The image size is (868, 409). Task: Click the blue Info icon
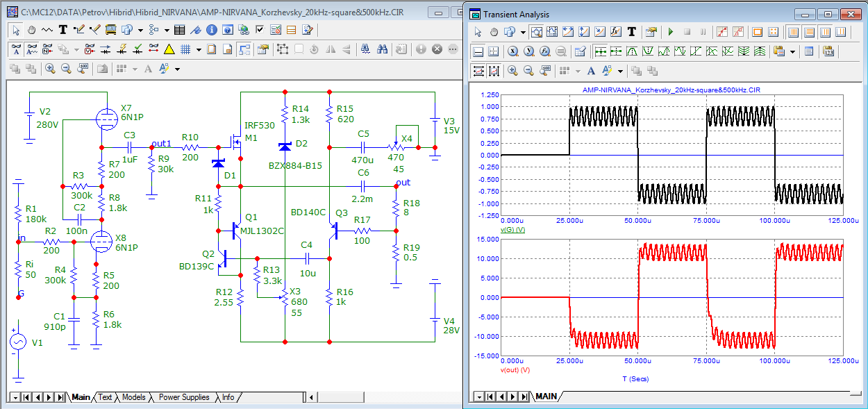click(x=210, y=30)
